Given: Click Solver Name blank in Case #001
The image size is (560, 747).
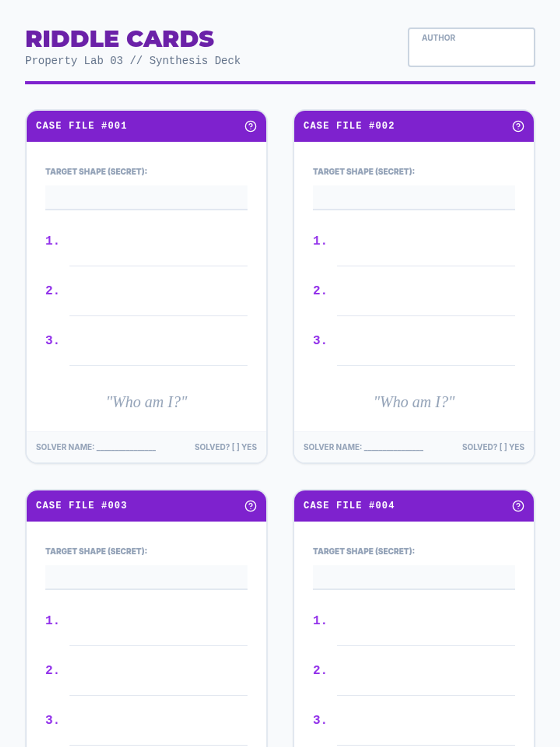Looking at the screenshot, I should [126, 447].
